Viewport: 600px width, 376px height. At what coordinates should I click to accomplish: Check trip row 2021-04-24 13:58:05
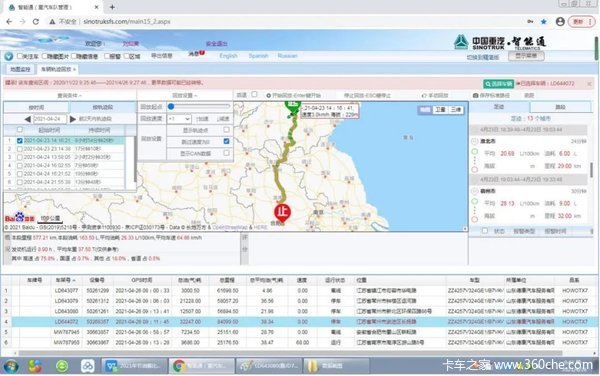[x=20, y=157]
